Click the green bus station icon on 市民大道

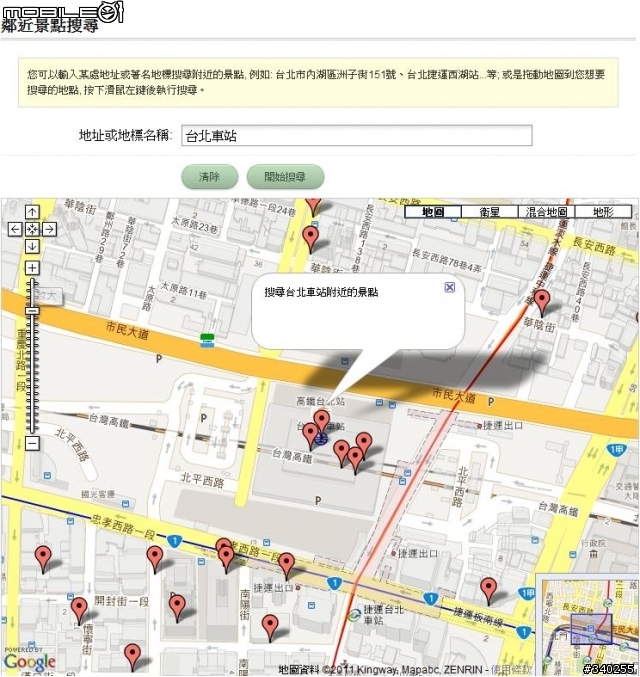click(207, 340)
